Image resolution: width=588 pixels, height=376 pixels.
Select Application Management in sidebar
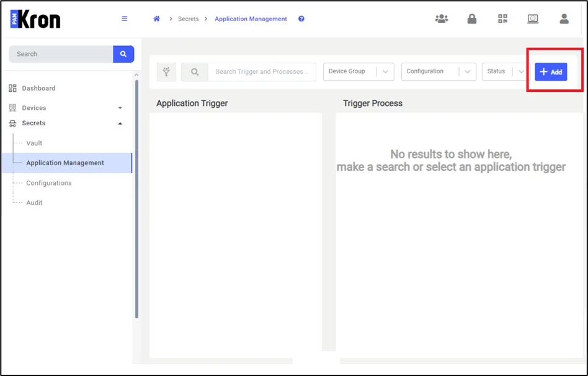(67, 163)
